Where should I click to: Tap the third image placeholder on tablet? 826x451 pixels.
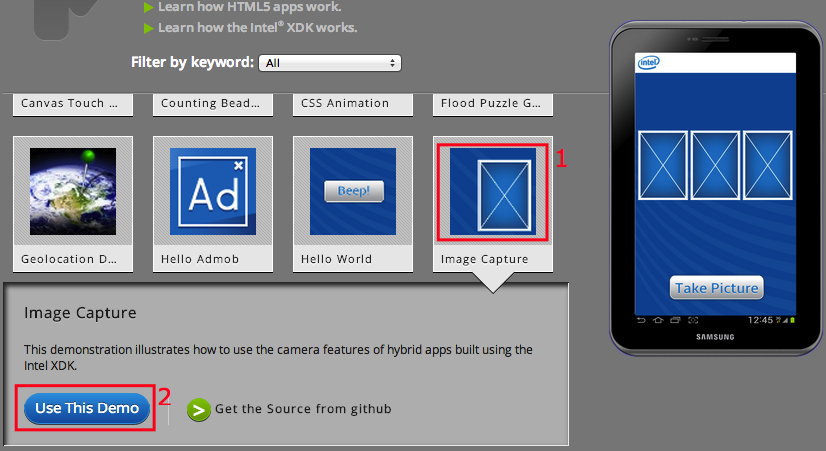pos(768,165)
